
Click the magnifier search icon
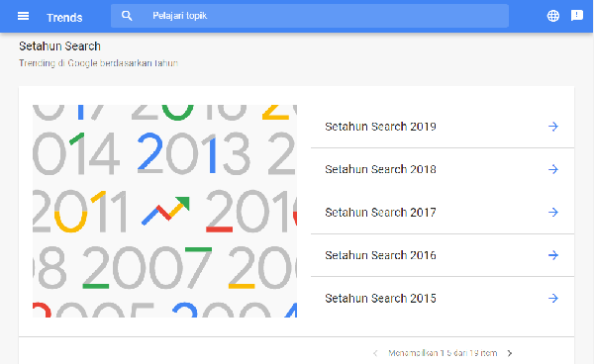tap(127, 16)
